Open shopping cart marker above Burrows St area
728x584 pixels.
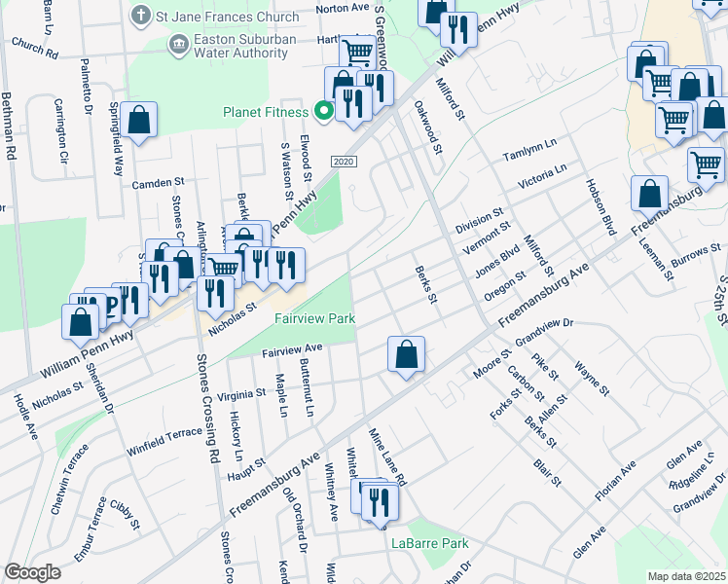[707, 168]
